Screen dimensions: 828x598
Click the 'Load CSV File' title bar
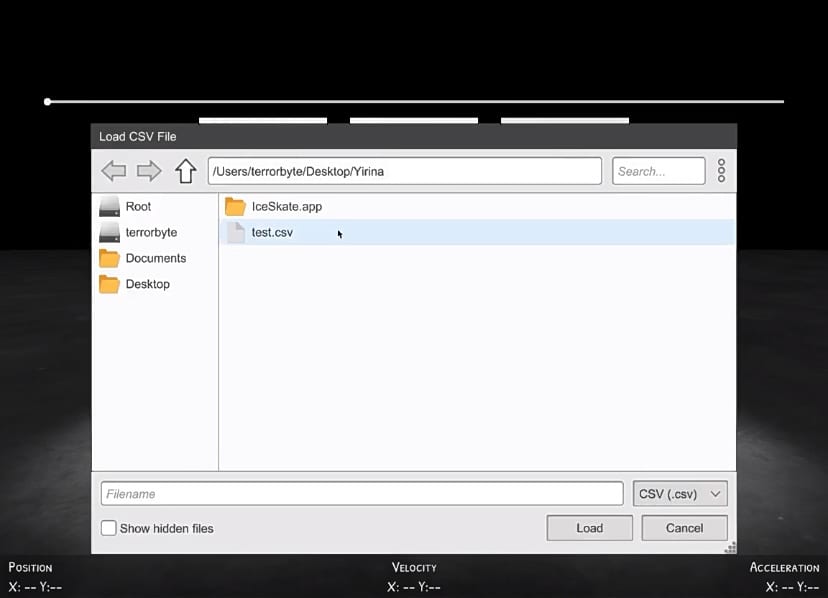414,136
